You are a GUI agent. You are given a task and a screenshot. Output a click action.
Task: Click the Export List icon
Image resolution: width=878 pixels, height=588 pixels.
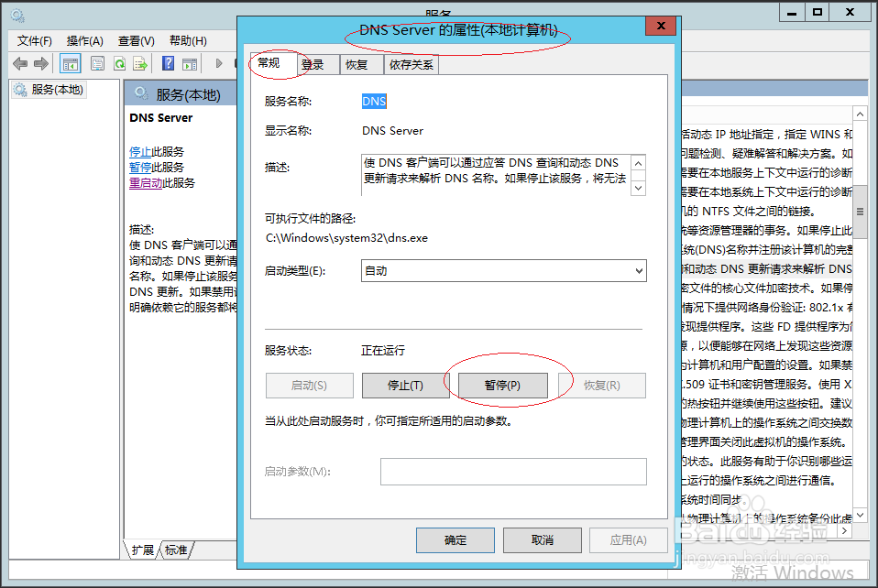click(x=140, y=62)
